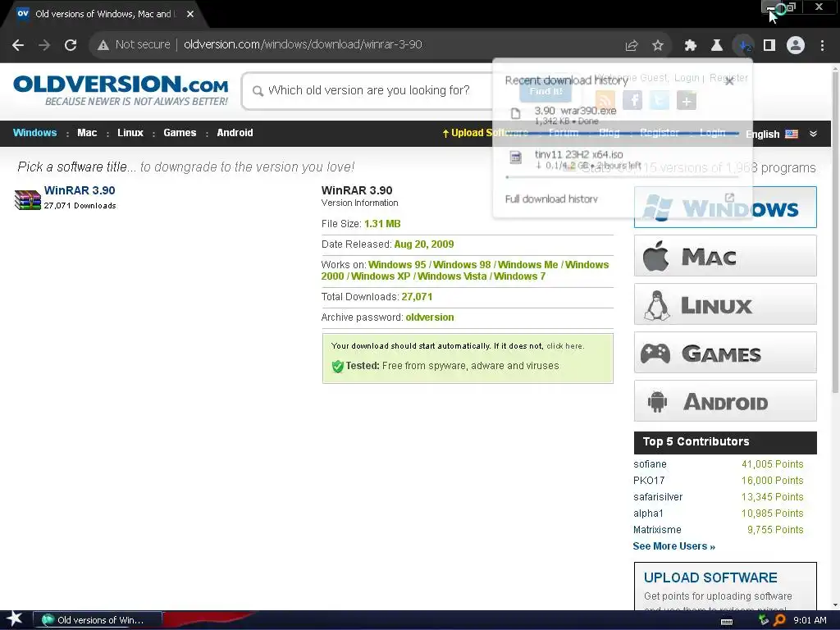Viewport: 840px width, 630px height.
Task: Open the profile avatar menu
Action: pos(796,46)
